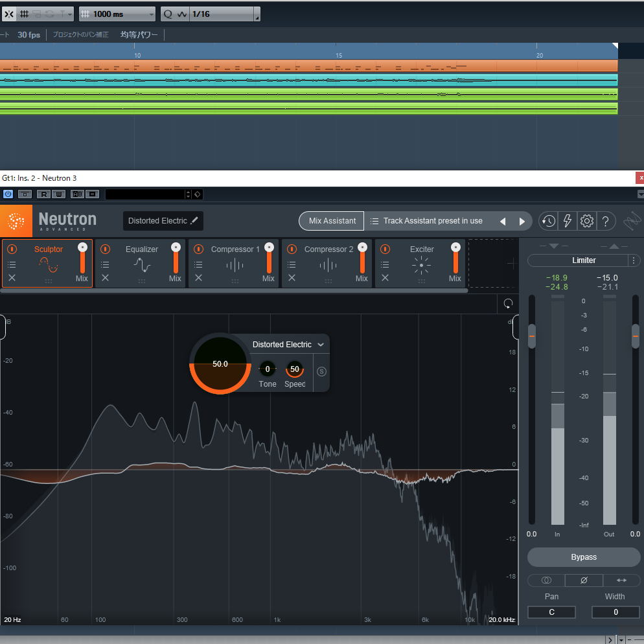Open Neutron help question mark icon

(605, 221)
